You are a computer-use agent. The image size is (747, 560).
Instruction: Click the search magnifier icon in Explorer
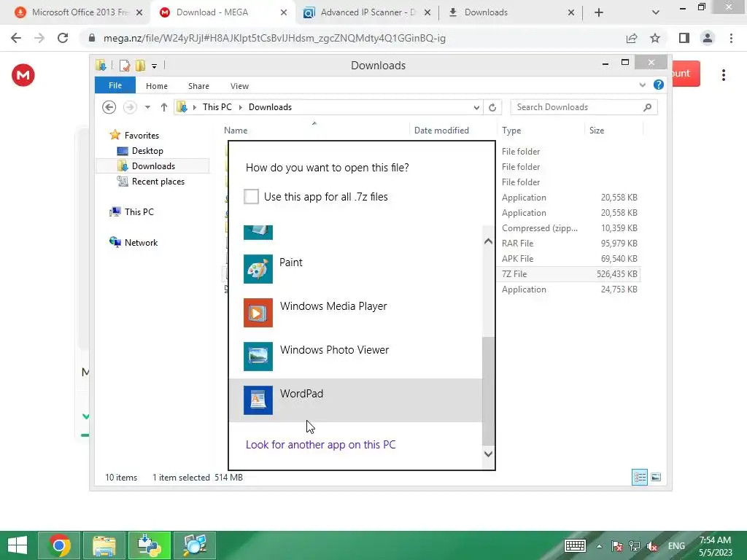(x=647, y=107)
